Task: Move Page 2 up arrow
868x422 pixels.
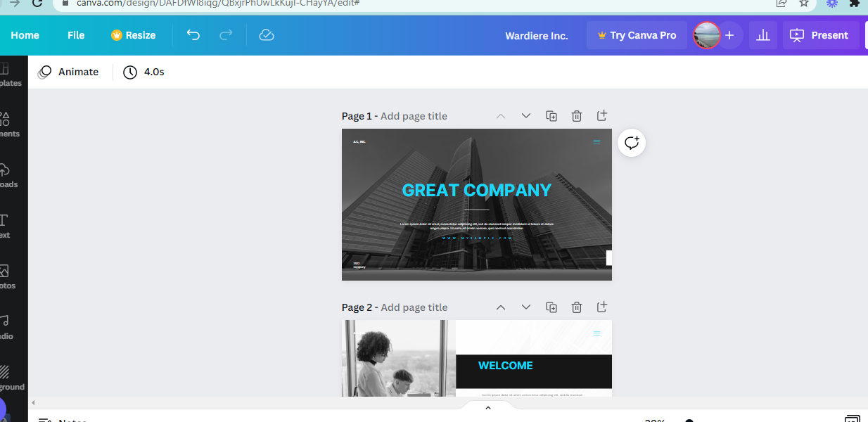Action: pos(501,307)
